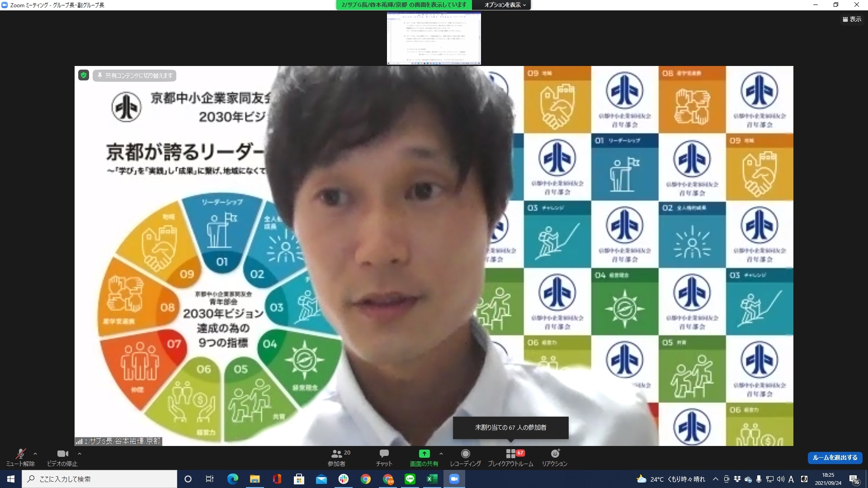Image resolution: width=868 pixels, height=488 pixels.
Task: Unmute the microphone (ミュート解除)
Action: point(20,457)
